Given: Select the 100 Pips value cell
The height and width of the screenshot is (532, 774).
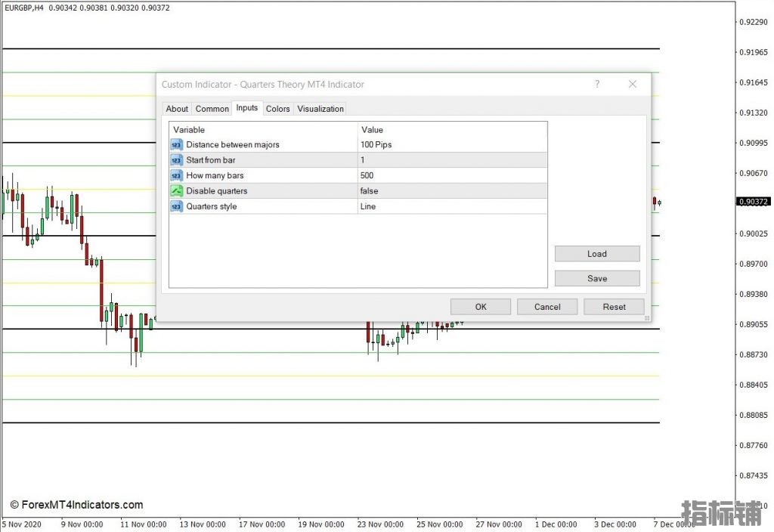Looking at the screenshot, I should (x=452, y=144).
